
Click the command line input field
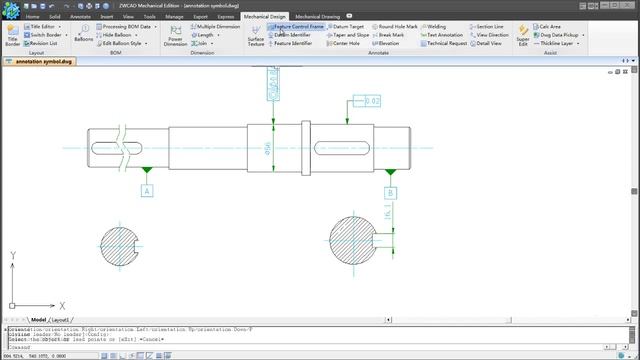305,347
